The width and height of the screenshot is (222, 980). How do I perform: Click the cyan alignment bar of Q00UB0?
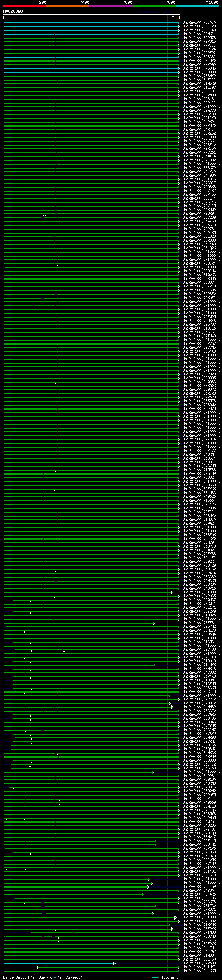point(91,72)
